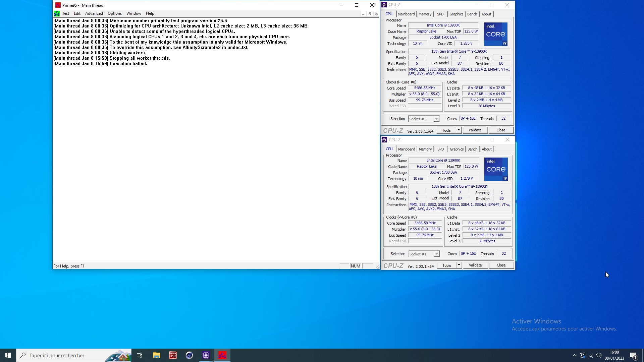
Task: Open the Windows Start menu
Action: click(x=8, y=355)
